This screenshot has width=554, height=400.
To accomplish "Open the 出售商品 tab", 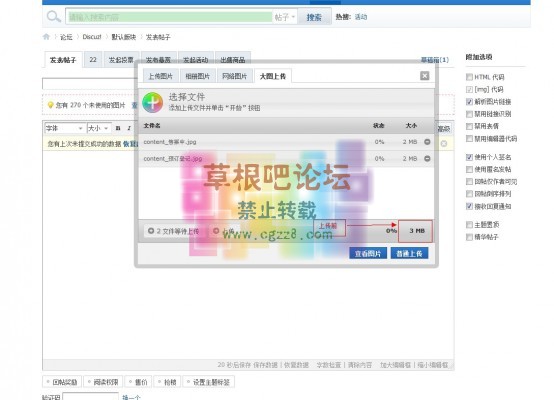I will coord(232,60).
